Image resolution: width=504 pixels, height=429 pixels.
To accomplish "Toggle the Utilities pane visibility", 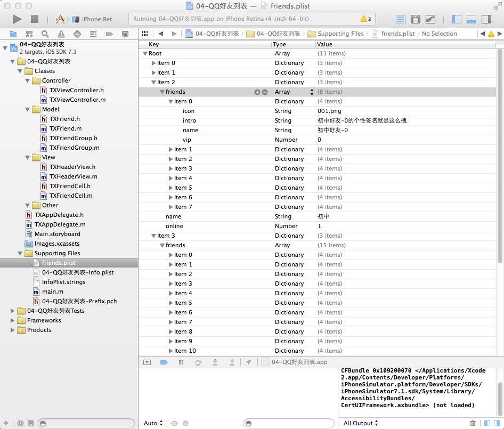I will click(x=486, y=19).
